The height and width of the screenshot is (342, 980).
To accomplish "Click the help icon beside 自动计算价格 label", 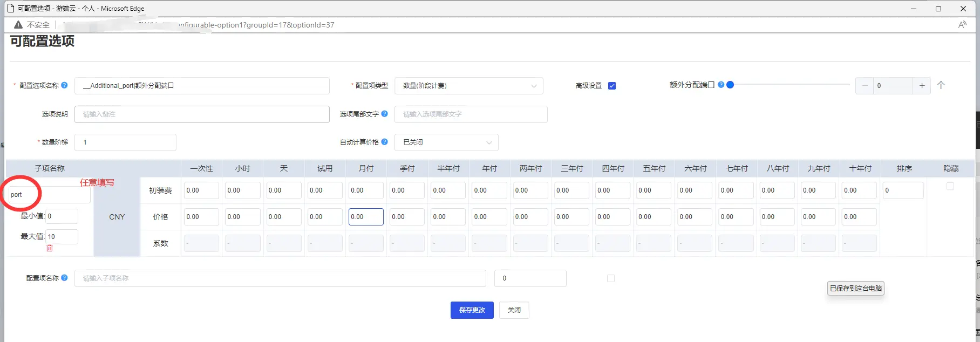I will click(384, 142).
